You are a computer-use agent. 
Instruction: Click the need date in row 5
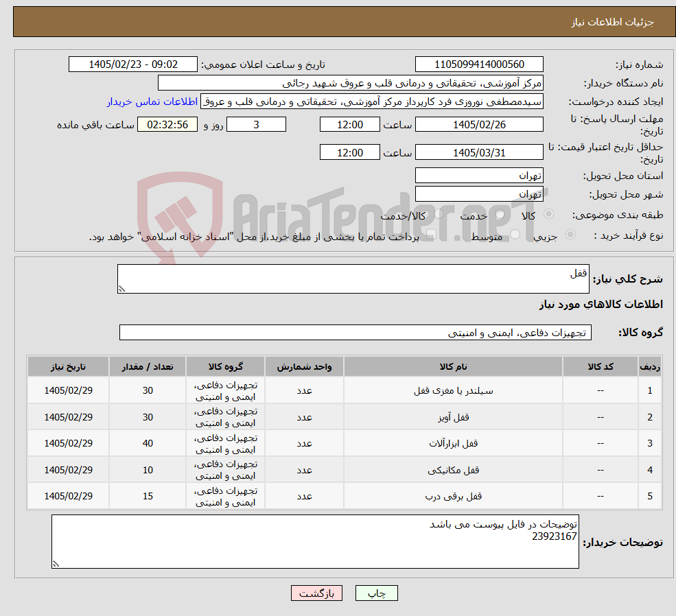pyautogui.click(x=68, y=496)
